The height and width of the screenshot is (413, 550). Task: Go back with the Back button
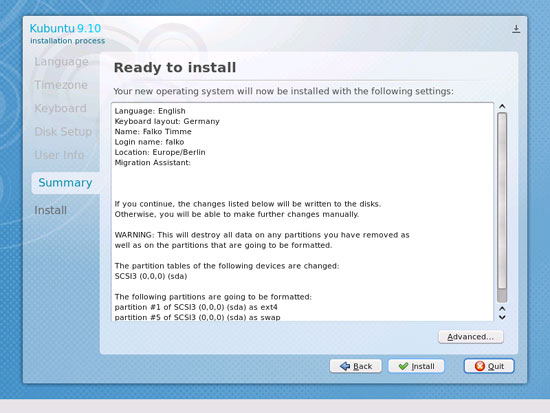[x=356, y=366]
